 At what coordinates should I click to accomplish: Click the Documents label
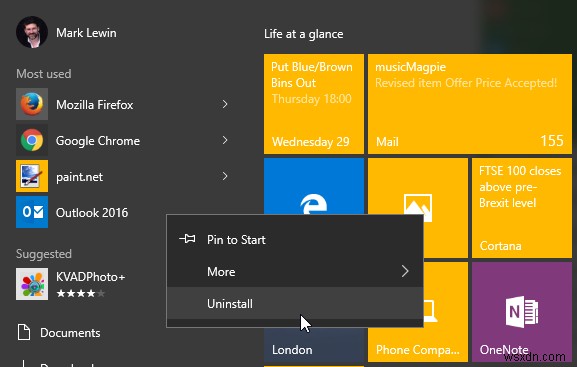[70, 333]
